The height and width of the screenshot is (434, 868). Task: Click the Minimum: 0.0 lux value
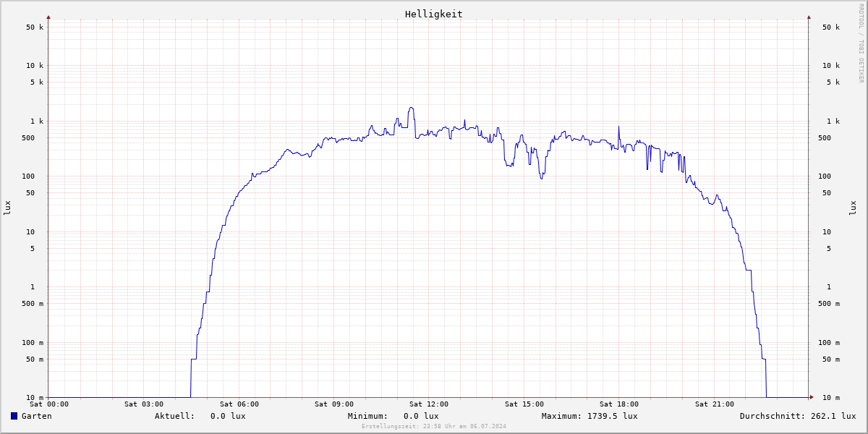393,416
